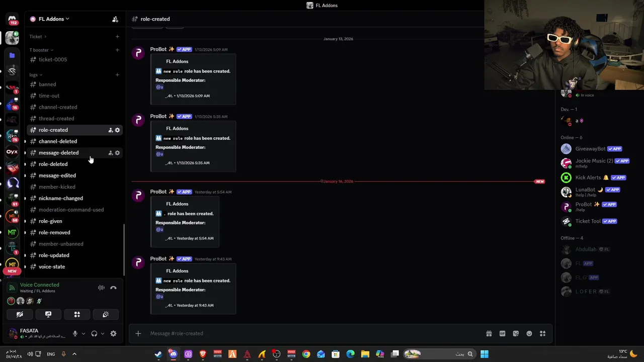Screen dimensions: 644x362
Task: Disconnect from voice with the hang-up icon
Action: (113, 288)
